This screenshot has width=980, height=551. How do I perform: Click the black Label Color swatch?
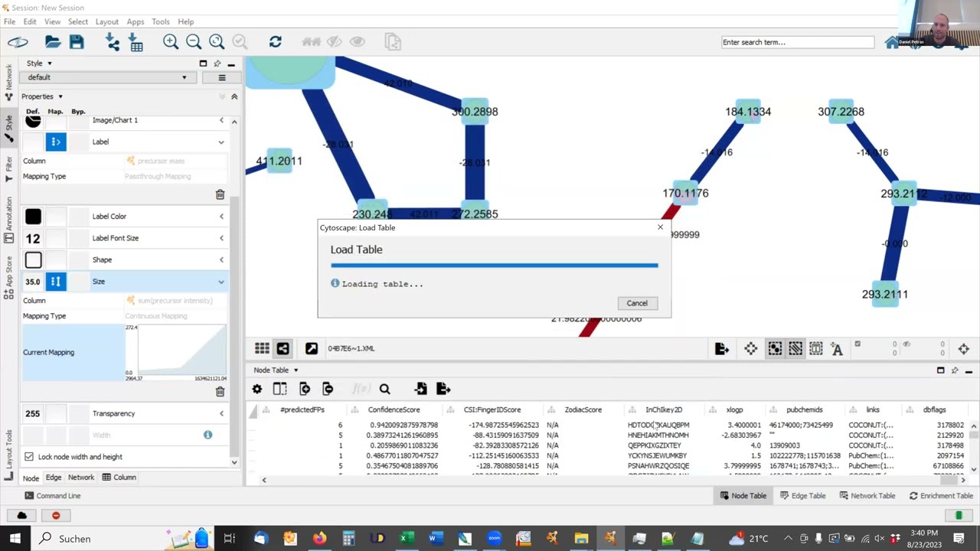[33, 217]
